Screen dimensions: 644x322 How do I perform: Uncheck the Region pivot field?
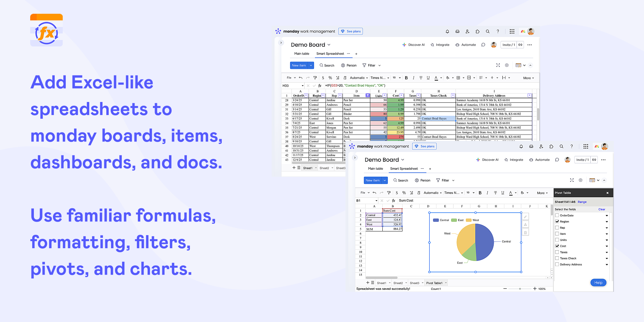pyautogui.click(x=557, y=221)
